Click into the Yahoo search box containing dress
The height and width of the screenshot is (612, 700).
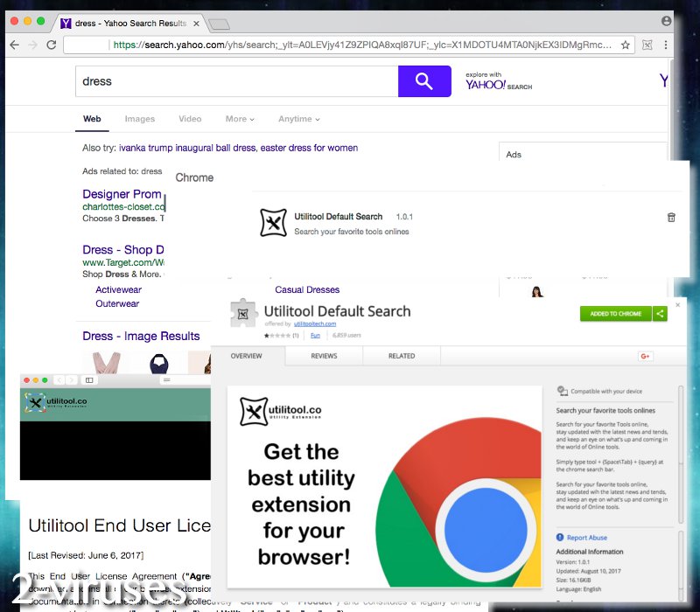(x=236, y=81)
